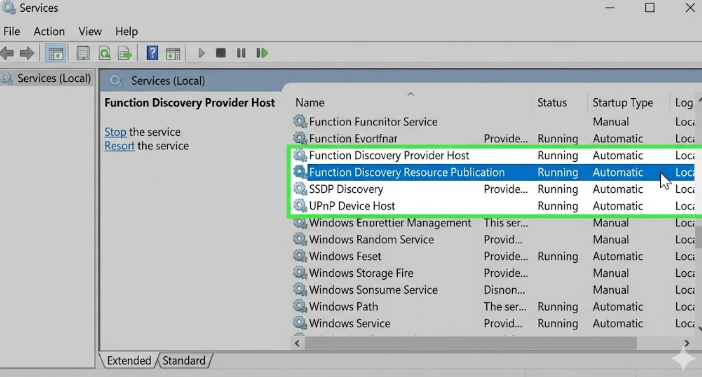Select the Windows Storage Fire service name
Screen dimensions: 702x377
click(361, 273)
